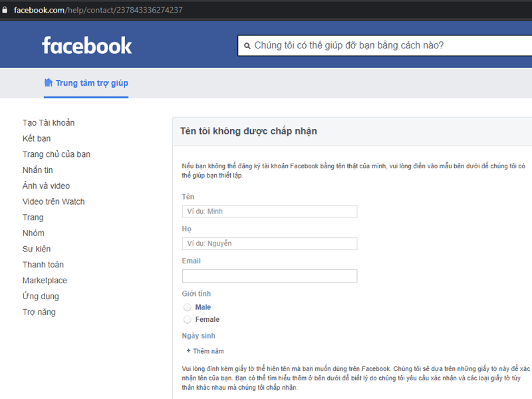532x399 pixels.
Task: Click the plus icon beside Thêm năm
Action: click(x=188, y=350)
